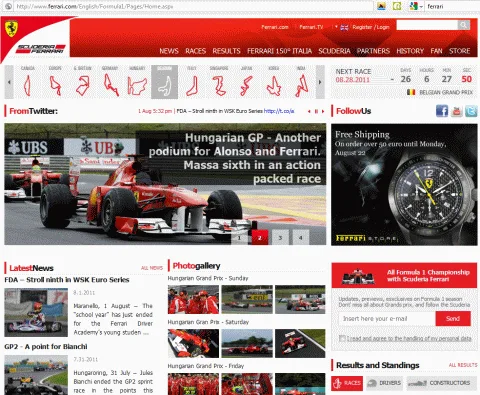Show next tweet in ticker
480x395 pixels.
coord(323,111)
